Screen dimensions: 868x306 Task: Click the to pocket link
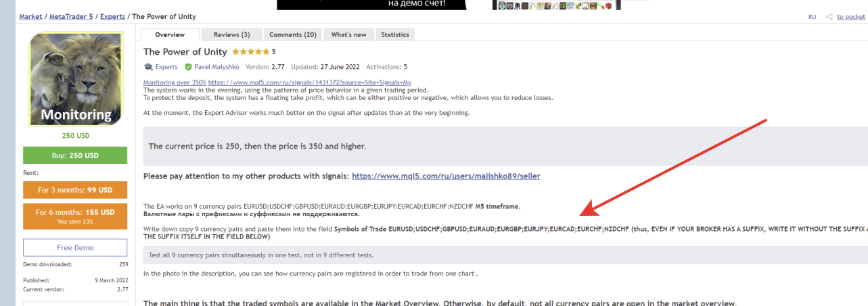851,17
